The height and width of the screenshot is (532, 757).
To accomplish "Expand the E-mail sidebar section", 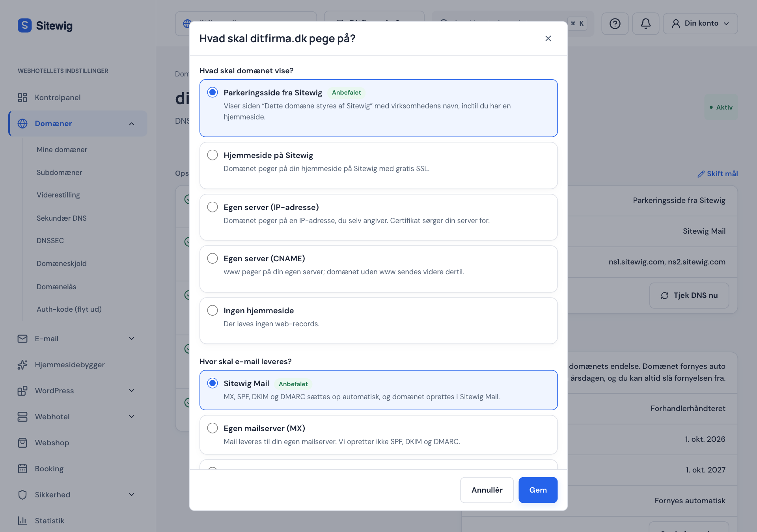I will (132, 339).
